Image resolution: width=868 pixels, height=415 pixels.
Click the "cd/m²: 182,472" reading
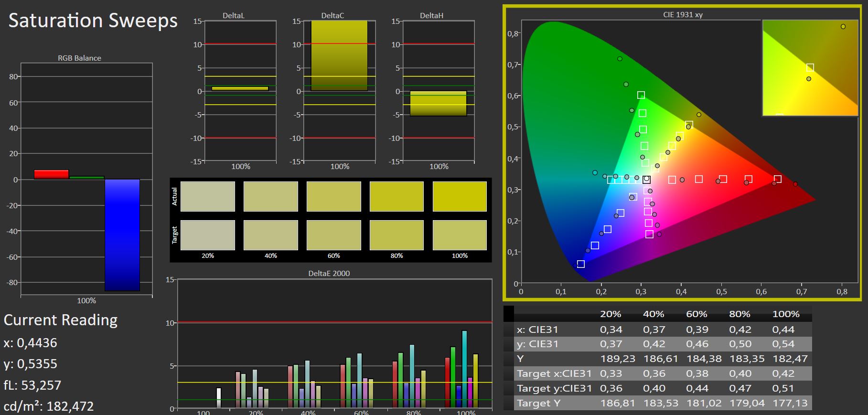[49, 406]
